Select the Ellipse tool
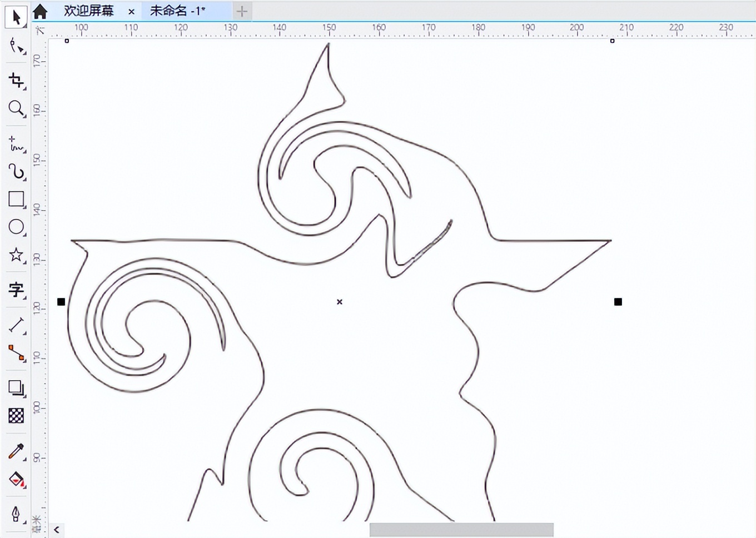Image resolution: width=756 pixels, height=538 pixels. (x=16, y=227)
